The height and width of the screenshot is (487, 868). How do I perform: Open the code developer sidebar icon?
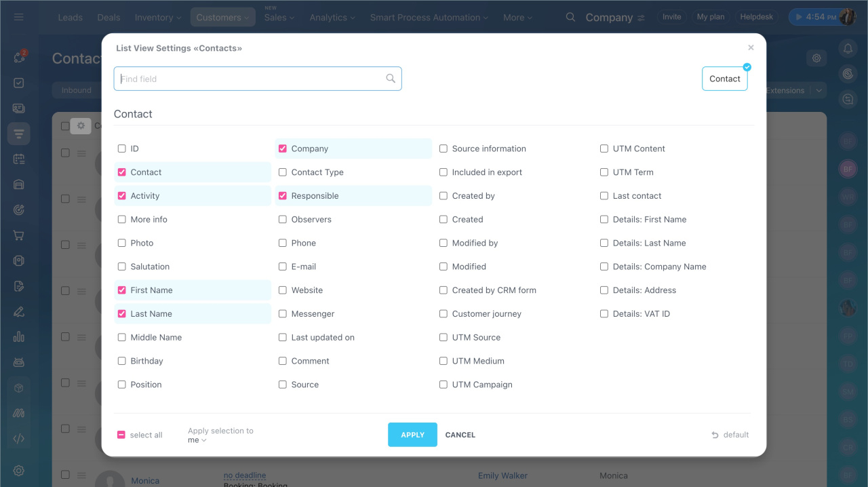[x=19, y=438]
